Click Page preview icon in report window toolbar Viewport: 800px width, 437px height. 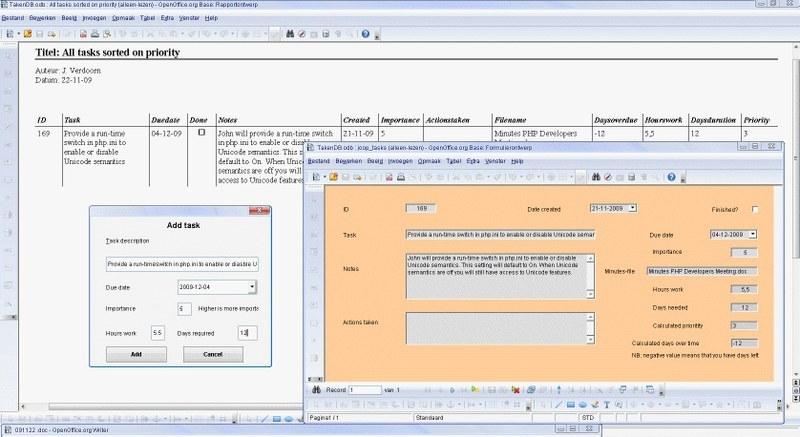point(107,34)
